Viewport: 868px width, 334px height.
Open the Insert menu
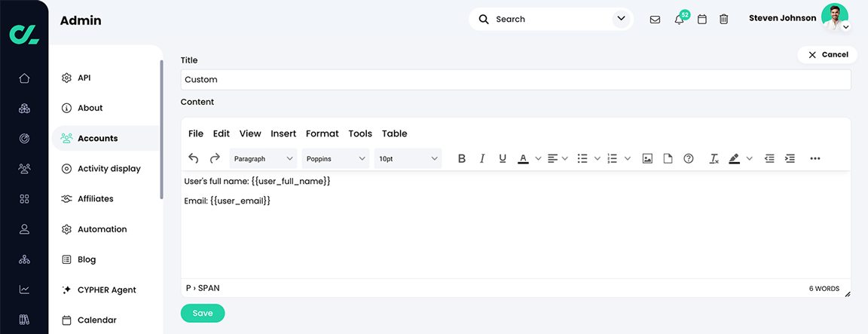[283, 133]
